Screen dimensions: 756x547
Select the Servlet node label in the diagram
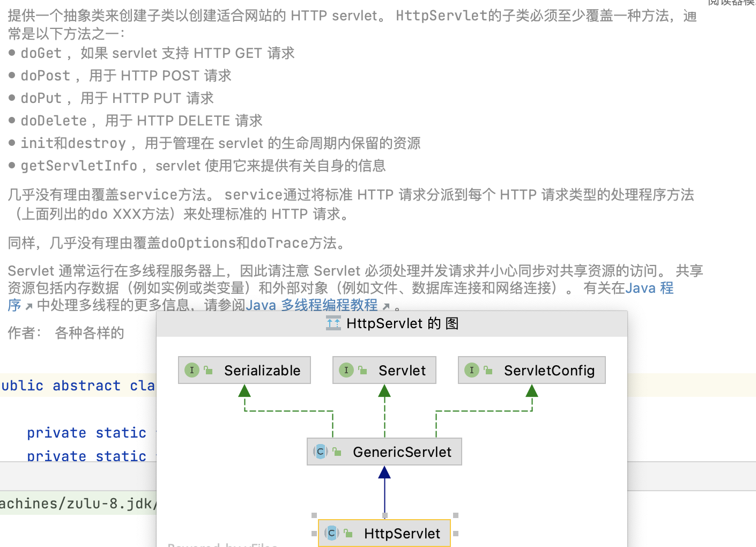[x=402, y=371]
